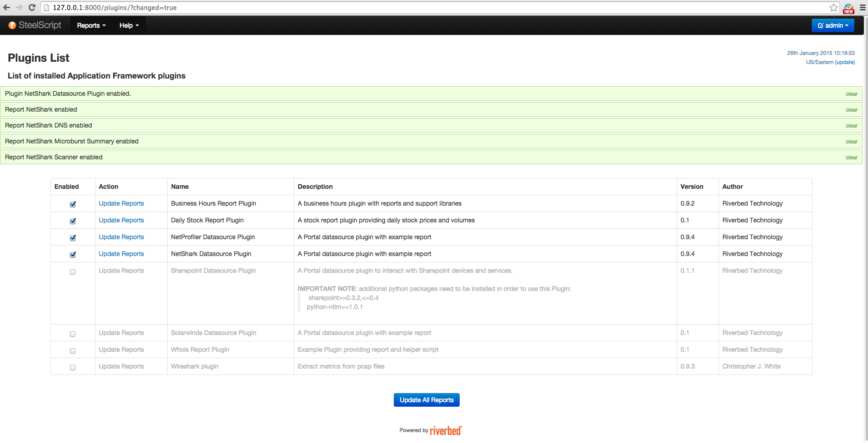Go back with browser back arrow
Image resolution: width=868 pixels, height=443 pixels.
click(x=6, y=7)
